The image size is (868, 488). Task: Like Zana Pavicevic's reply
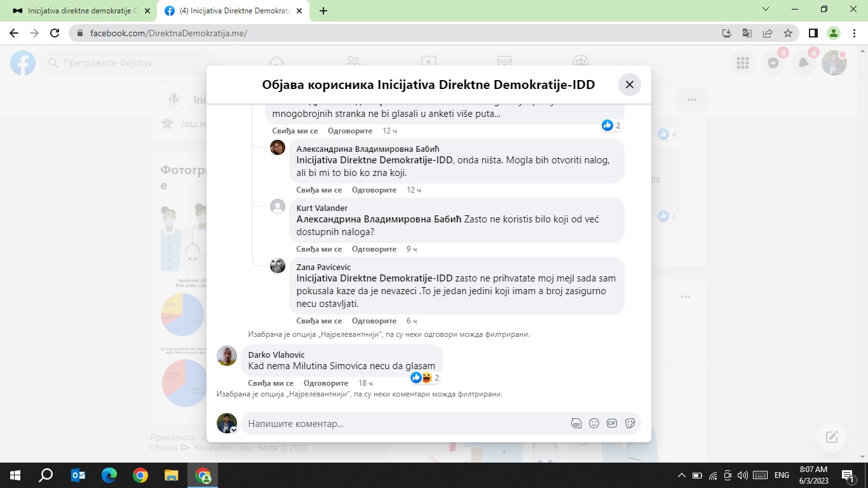[x=319, y=321]
